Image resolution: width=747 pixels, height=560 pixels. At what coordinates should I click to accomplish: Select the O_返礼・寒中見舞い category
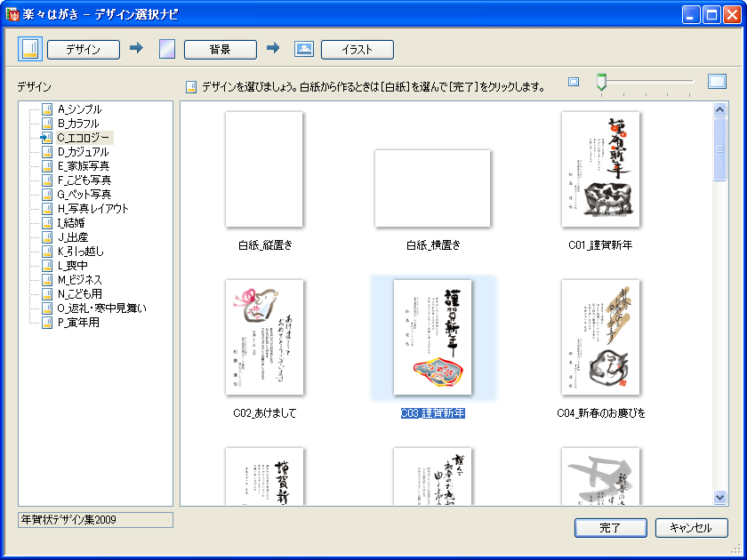coord(102,308)
